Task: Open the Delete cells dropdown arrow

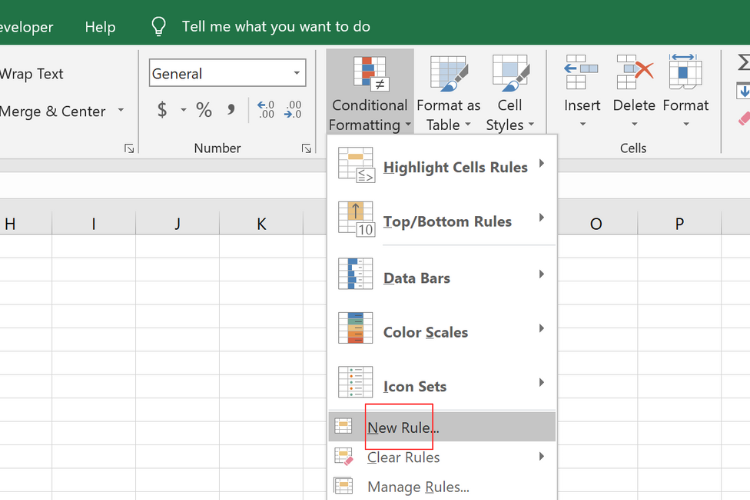Action: click(634, 124)
